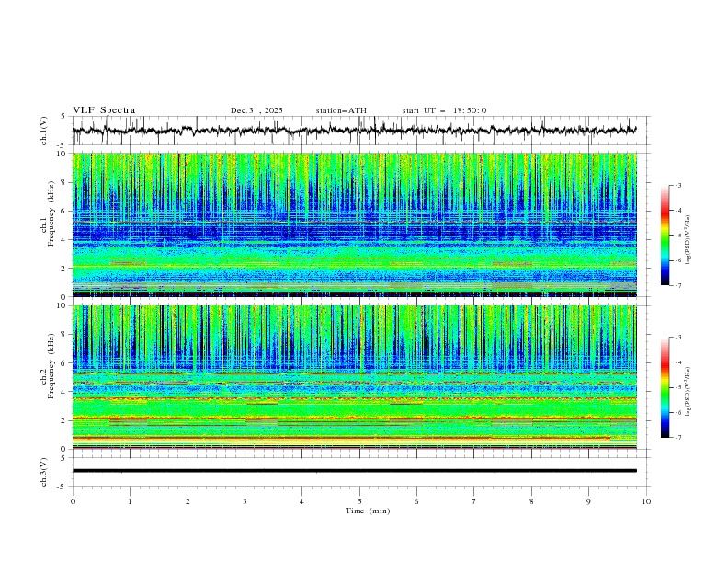
Task: Click the "-7" tick on lower color scale
Action: (677, 438)
